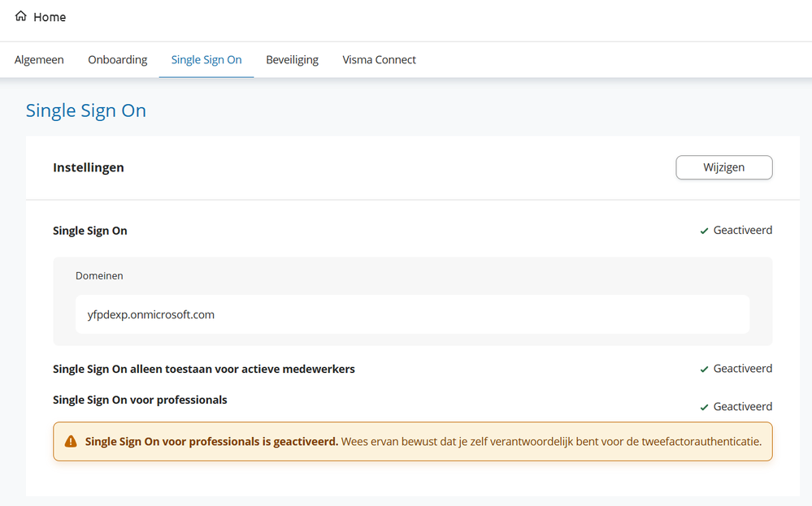Switch to the Onboarding tab
This screenshot has width=812, height=506.
click(x=118, y=59)
